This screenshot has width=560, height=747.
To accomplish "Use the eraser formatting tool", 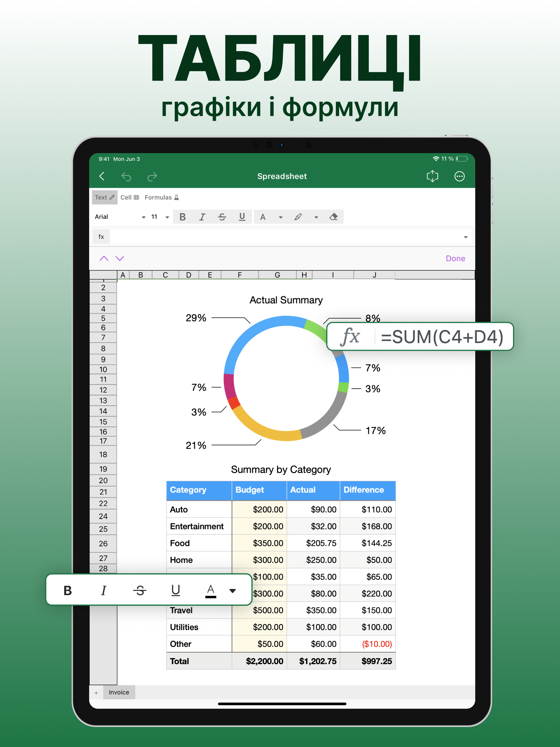I will 334,217.
